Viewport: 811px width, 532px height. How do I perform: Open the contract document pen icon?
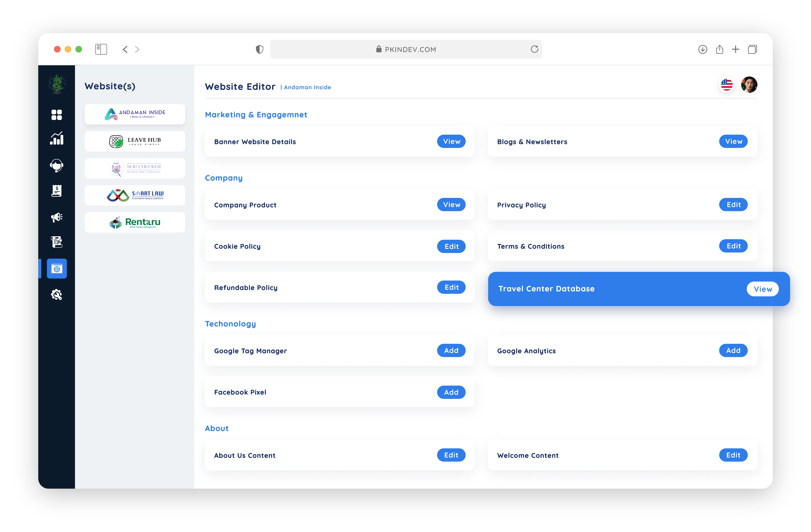[x=57, y=242]
